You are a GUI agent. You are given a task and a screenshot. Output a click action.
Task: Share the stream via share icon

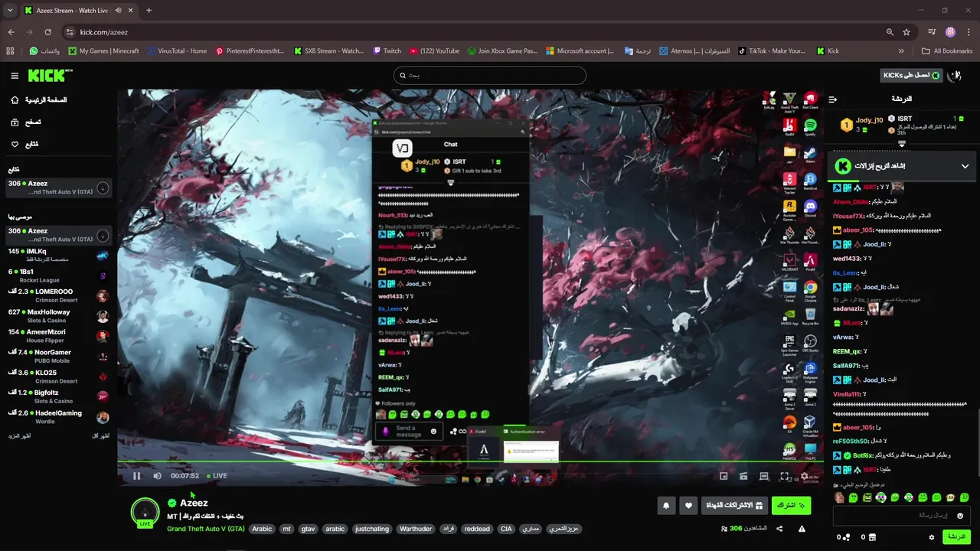[779, 529]
